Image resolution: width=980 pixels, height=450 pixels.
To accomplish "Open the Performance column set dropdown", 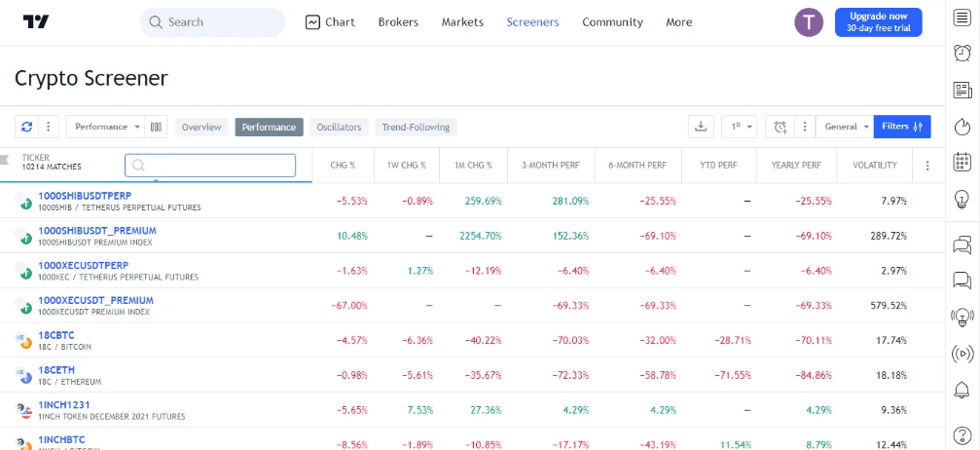I will (x=106, y=127).
